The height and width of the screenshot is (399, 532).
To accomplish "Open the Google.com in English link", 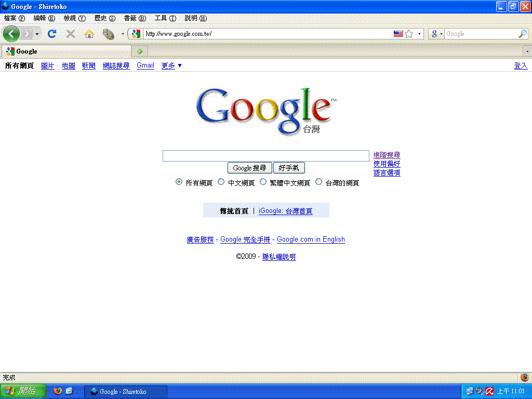I will [311, 240].
